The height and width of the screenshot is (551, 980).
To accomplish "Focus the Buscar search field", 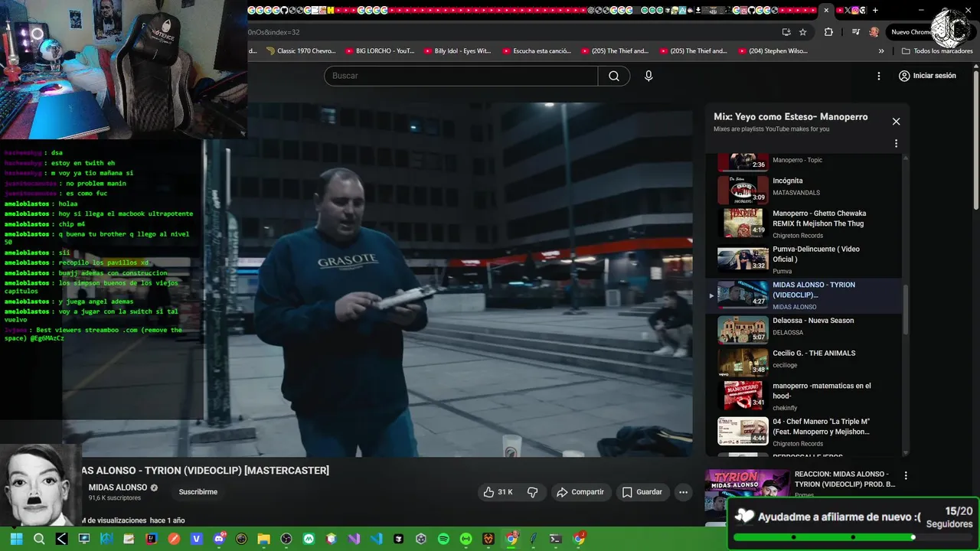I will click(461, 76).
